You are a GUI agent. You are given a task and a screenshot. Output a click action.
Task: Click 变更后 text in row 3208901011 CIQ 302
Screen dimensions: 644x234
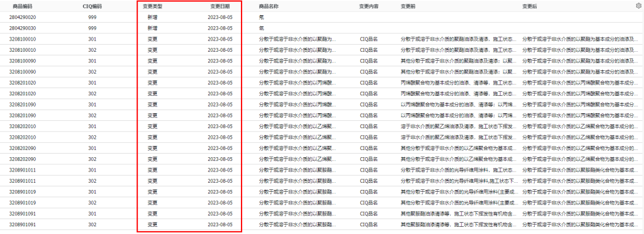pos(580,181)
